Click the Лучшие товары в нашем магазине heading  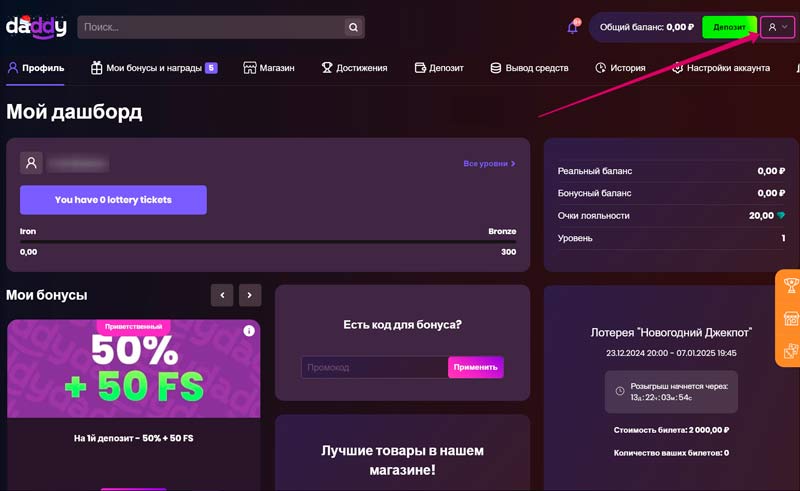point(403,460)
